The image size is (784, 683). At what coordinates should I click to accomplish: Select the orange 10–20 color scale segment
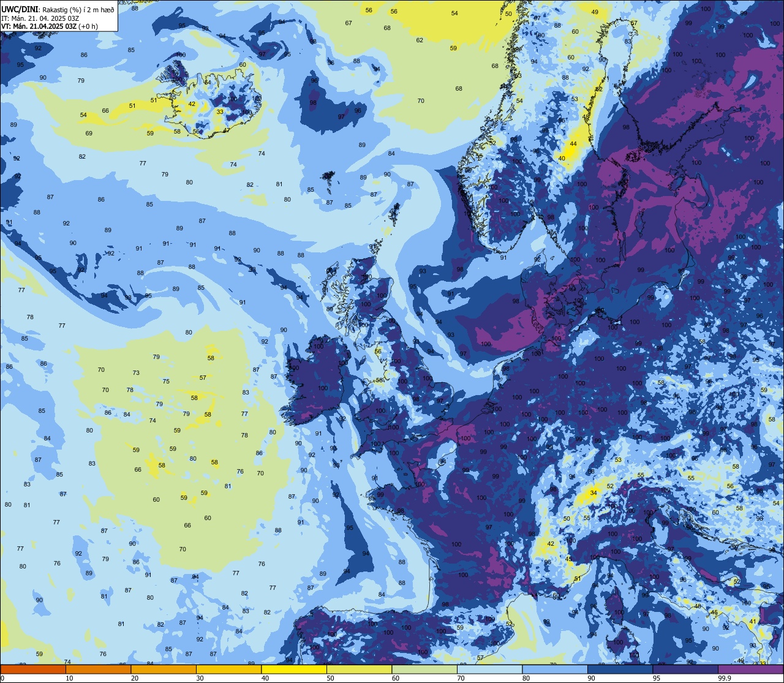[98, 669]
